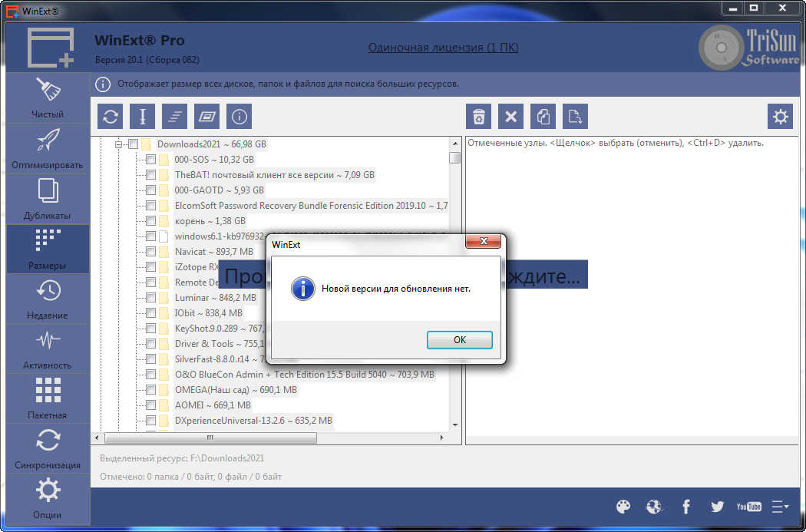
Task: Open the Активность monitor section
Action: [x=48, y=349]
